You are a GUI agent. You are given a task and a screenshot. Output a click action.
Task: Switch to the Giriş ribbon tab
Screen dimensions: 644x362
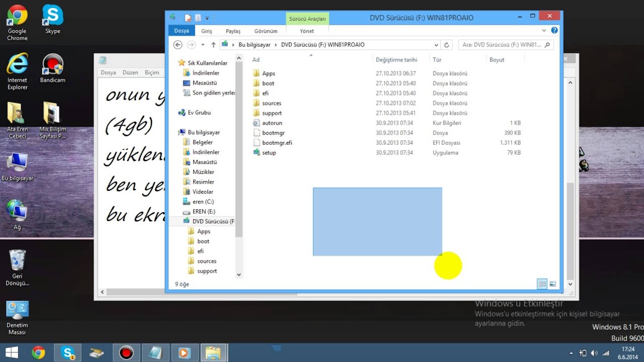[x=207, y=31]
